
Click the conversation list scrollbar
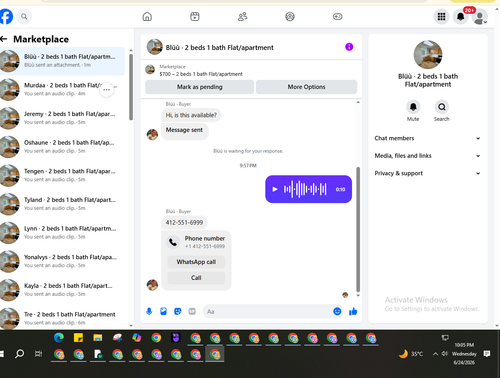131,87
